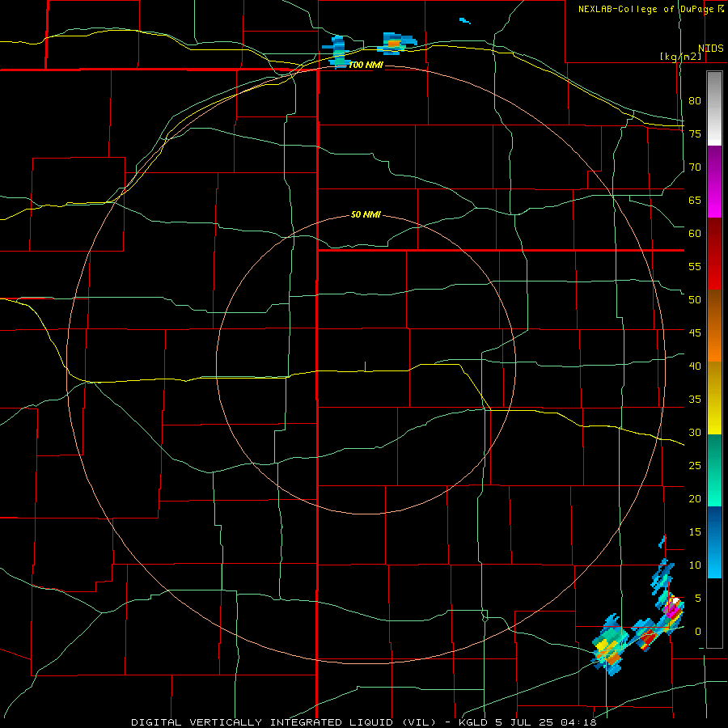Click the 25 value on the color scale
The width and height of the screenshot is (728, 728).
tap(695, 466)
